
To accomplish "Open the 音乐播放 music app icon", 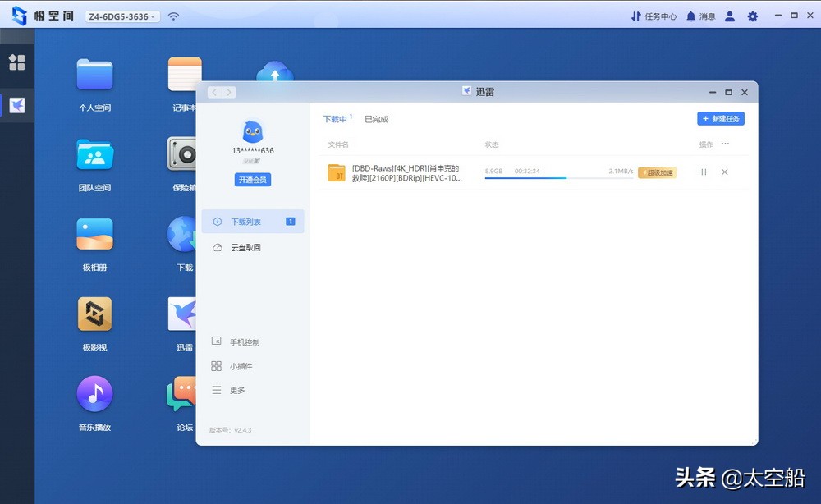I will coord(94,393).
